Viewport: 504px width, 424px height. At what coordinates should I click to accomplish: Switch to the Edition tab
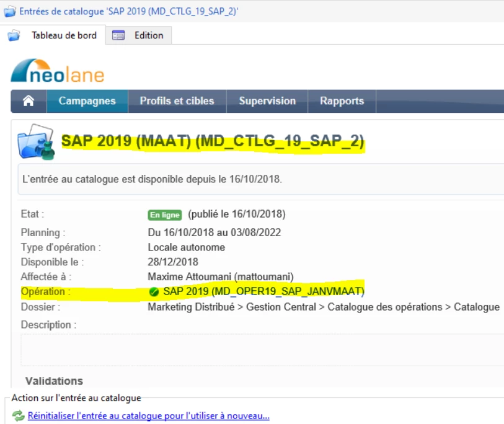(x=138, y=35)
